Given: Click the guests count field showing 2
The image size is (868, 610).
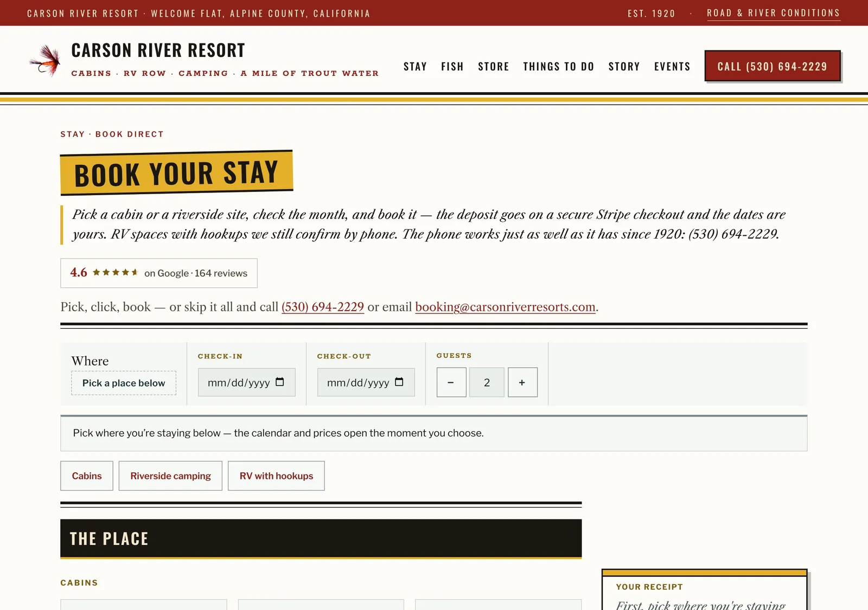Looking at the screenshot, I should click(487, 382).
